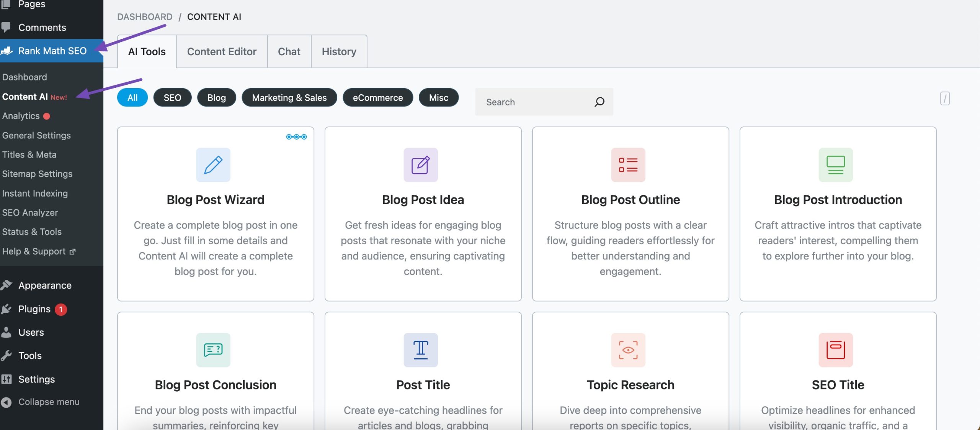Select All category filter button
Image resolution: width=980 pixels, height=430 pixels.
pos(131,97)
